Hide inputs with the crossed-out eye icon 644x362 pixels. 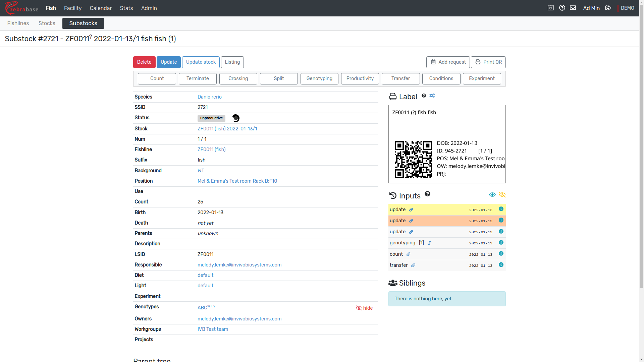click(502, 195)
